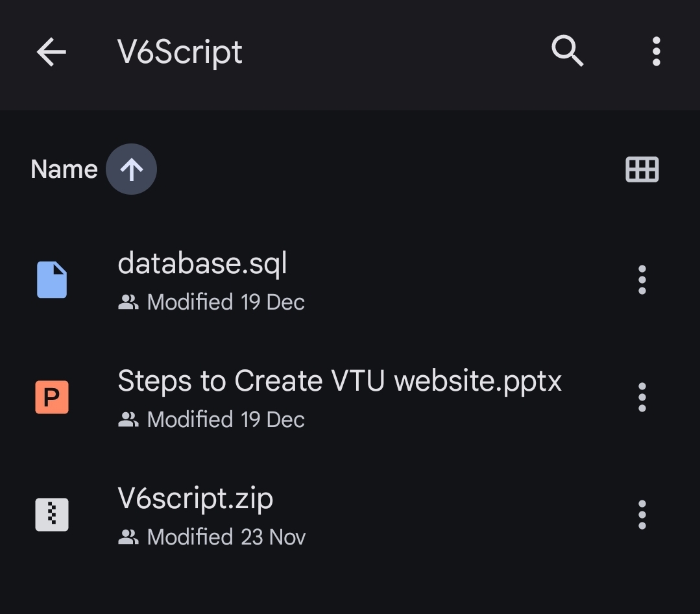Tap the Modified 23 Nov label under V6script.zip
The image size is (700, 614).
226,536
